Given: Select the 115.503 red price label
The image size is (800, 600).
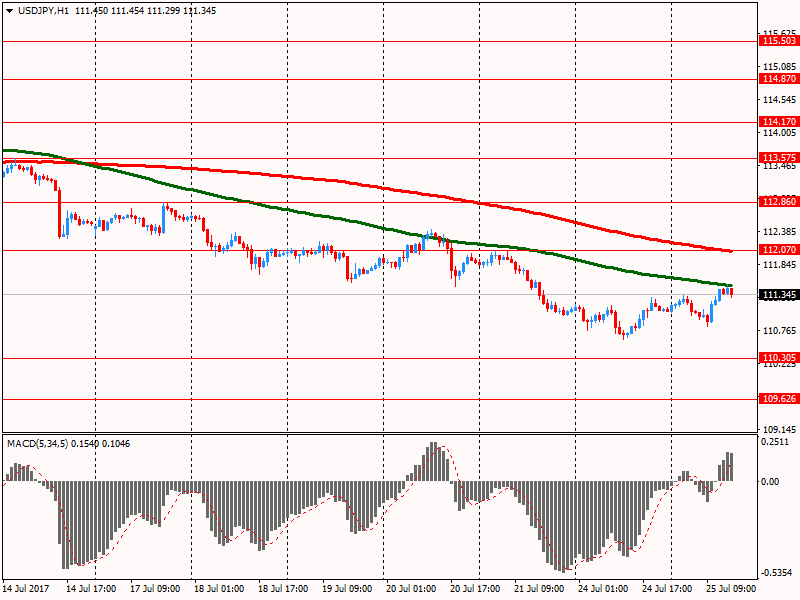Looking at the screenshot, I should (779, 41).
